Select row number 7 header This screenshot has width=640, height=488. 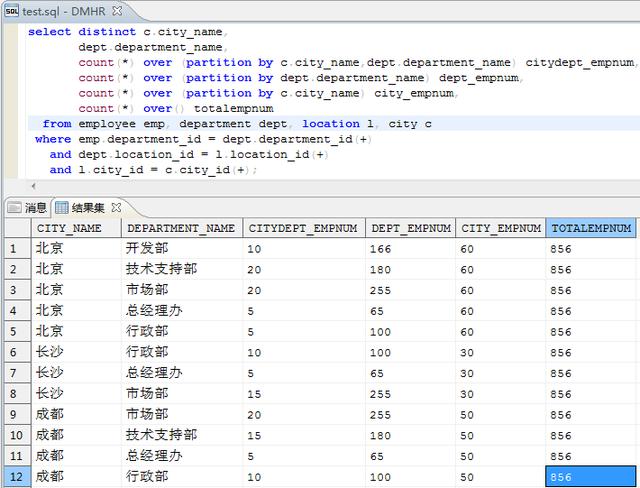pos(17,373)
